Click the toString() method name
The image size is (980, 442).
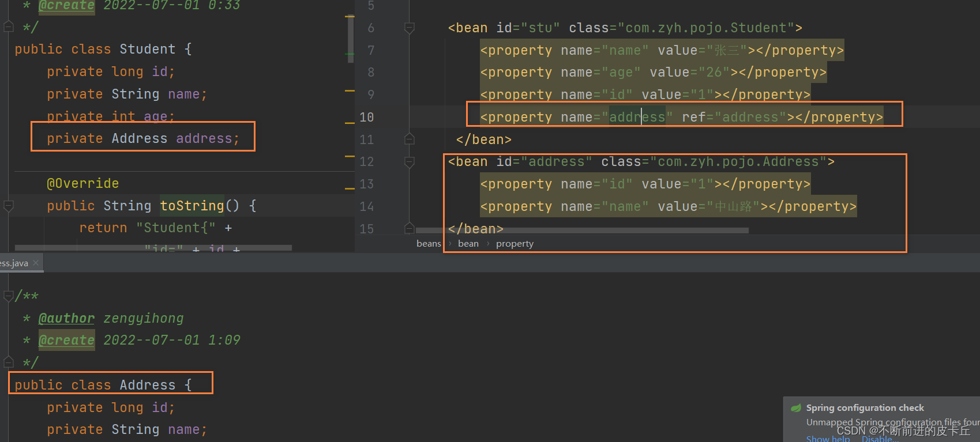click(192, 206)
